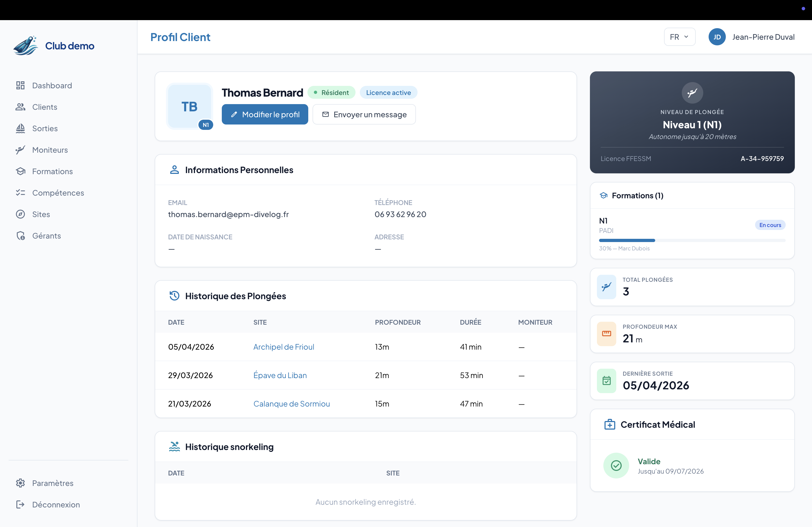Click the Moniteurs diver icon
The height and width of the screenshot is (527, 812).
(x=20, y=150)
